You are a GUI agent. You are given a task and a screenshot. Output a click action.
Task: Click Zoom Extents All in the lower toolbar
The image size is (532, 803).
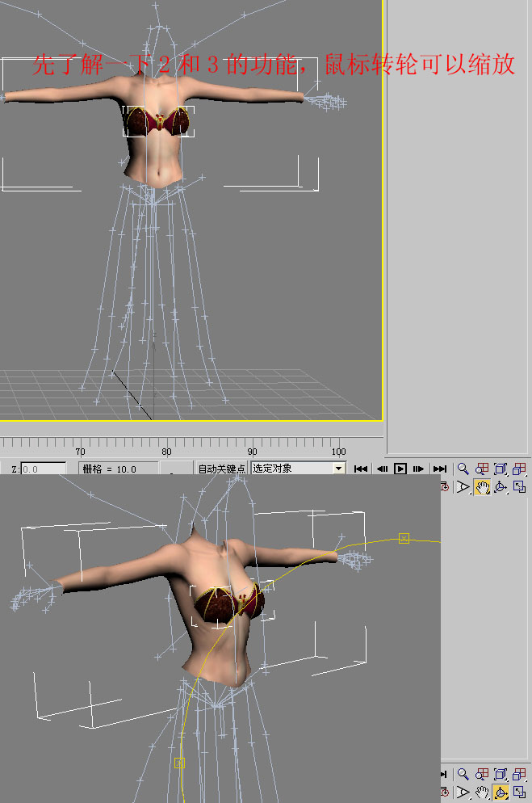519,775
